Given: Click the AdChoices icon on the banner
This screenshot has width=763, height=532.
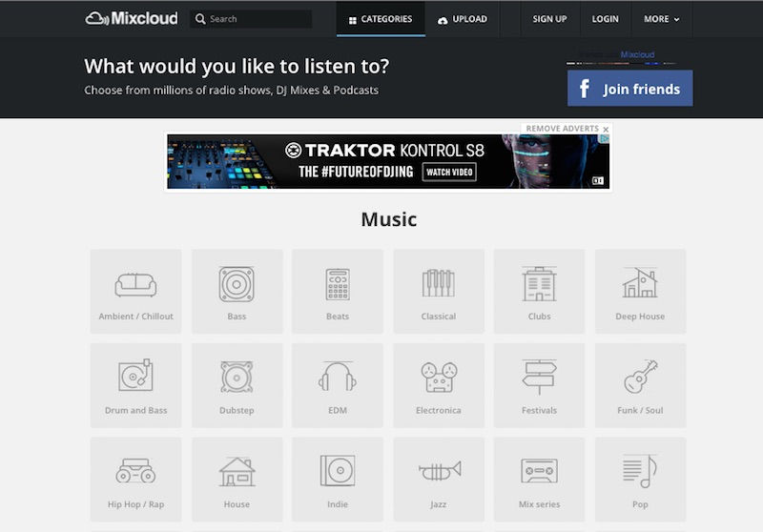Looking at the screenshot, I should tap(604, 138).
